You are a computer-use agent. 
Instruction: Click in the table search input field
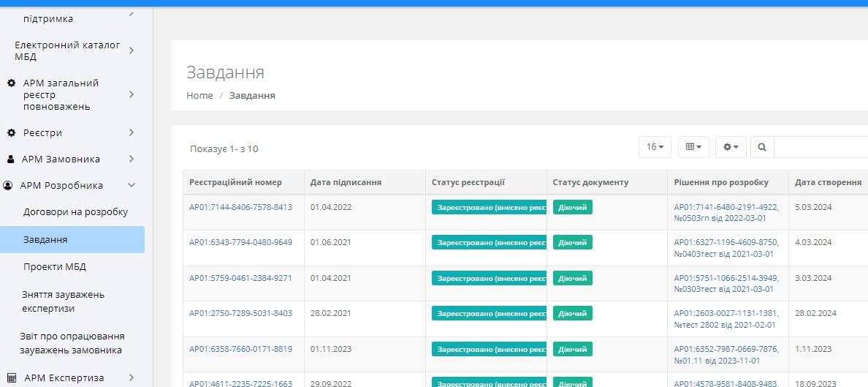(820, 147)
